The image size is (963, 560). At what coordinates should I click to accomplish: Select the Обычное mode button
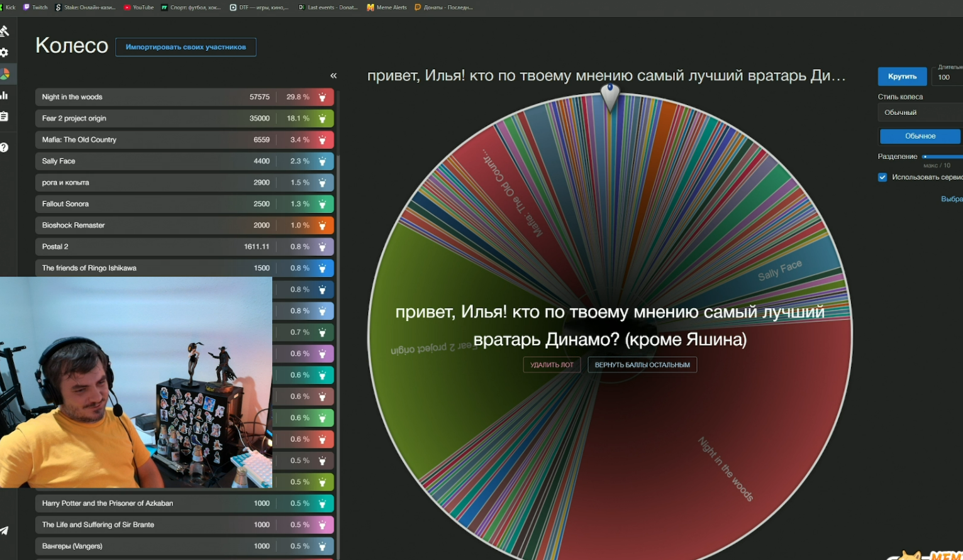click(x=920, y=136)
